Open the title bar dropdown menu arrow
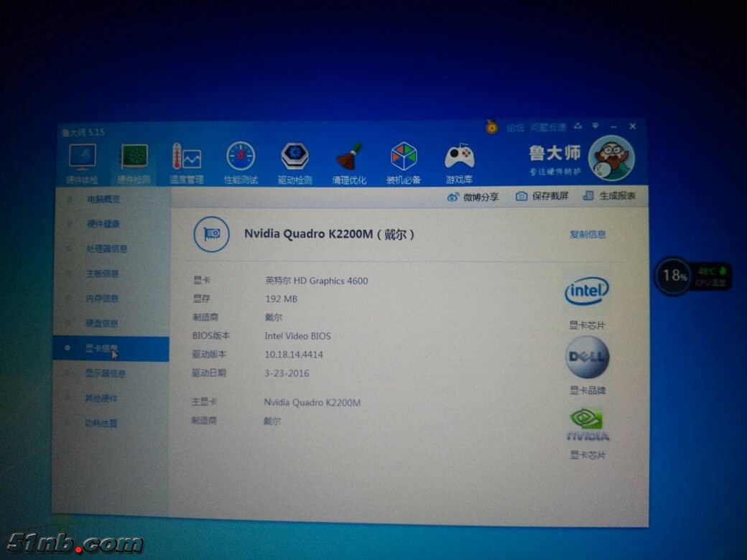This screenshot has width=747, height=560. tap(595, 126)
